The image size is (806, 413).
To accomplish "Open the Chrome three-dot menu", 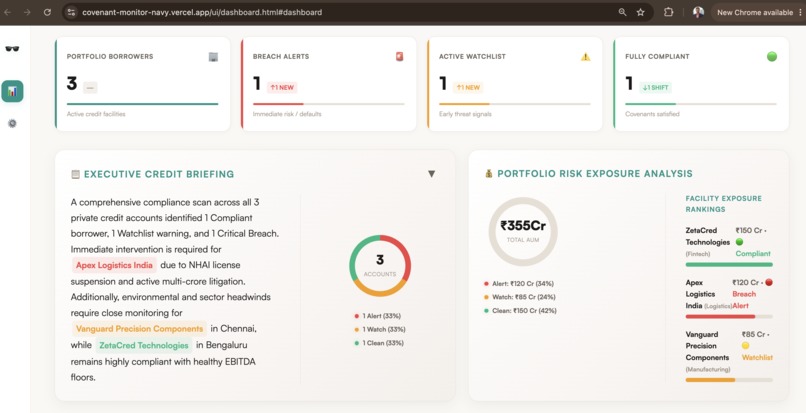I will (801, 12).
